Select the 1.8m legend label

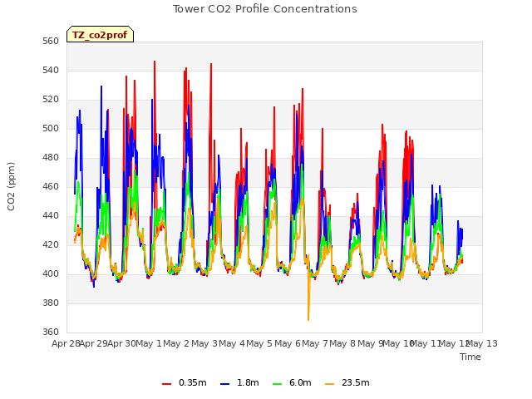point(248,382)
